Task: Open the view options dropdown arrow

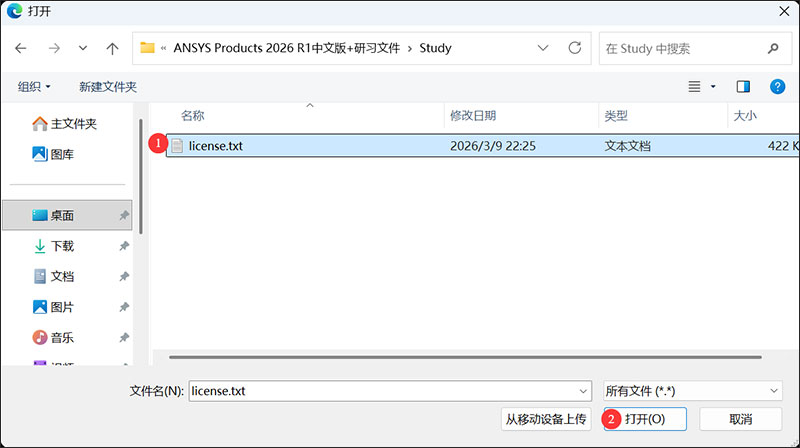Action: [713, 87]
